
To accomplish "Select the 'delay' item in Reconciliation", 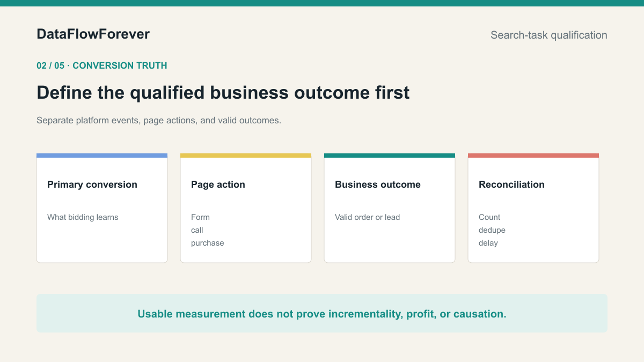I will [488, 243].
